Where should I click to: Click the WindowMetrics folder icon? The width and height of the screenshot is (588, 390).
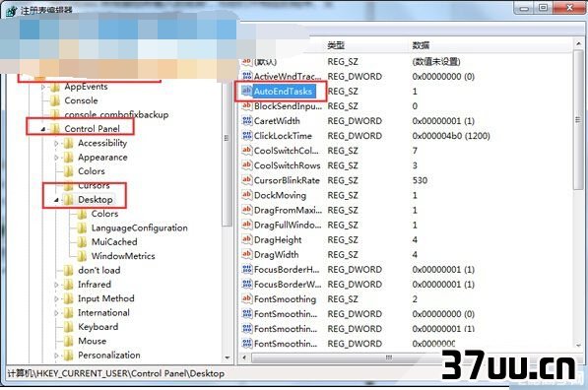tap(82, 256)
